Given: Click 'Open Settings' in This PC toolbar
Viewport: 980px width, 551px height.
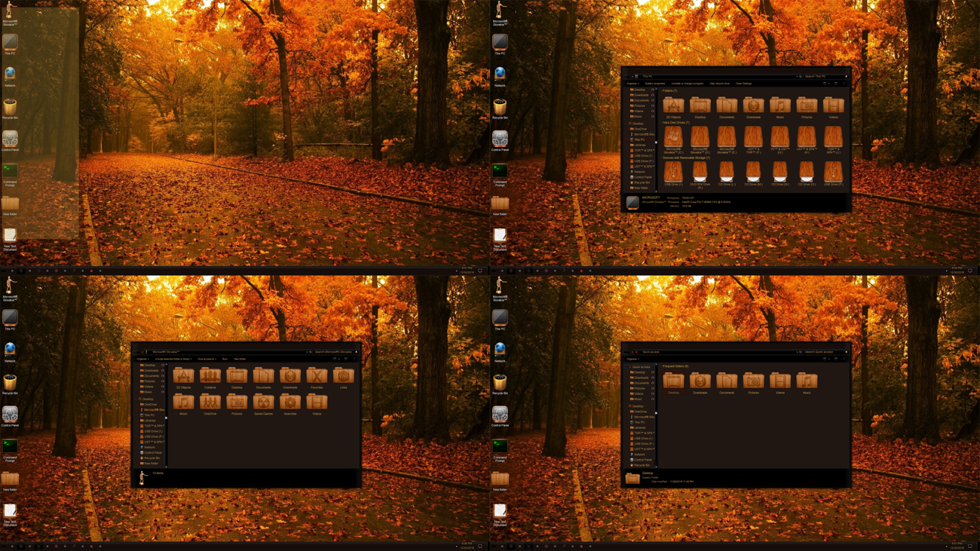Looking at the screenshot, I should [744, 84].
